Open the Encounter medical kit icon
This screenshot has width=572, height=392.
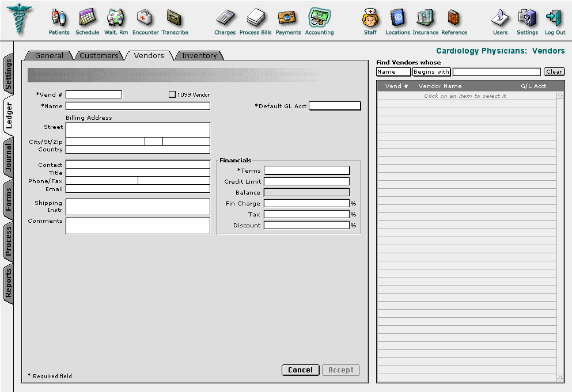(x=145, y=18)
